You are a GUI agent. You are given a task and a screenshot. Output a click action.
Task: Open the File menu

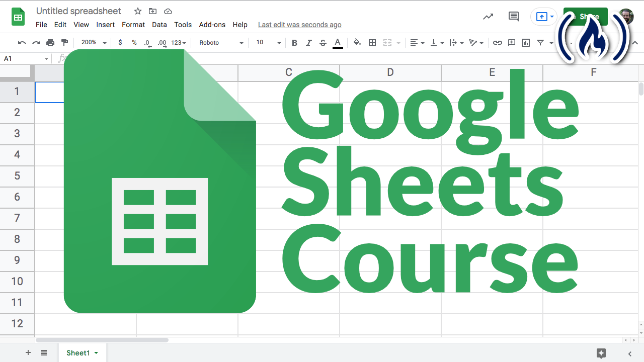click(x=41, y=25)
